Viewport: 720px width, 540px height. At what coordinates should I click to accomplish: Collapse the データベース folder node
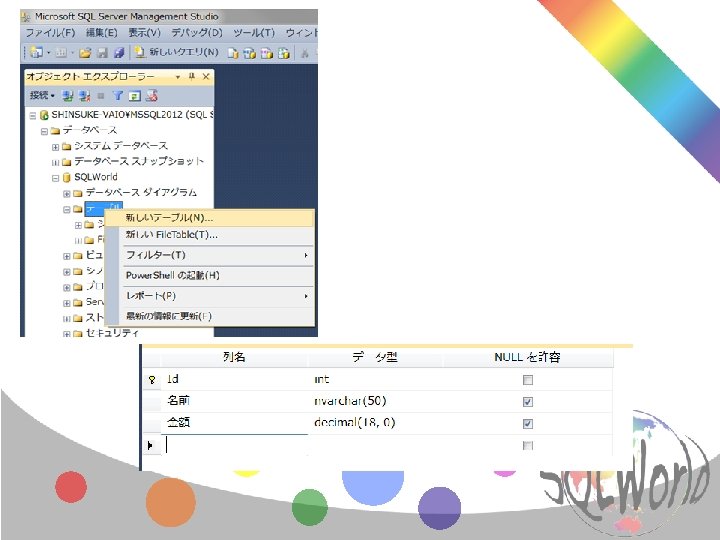pos(44,131)
